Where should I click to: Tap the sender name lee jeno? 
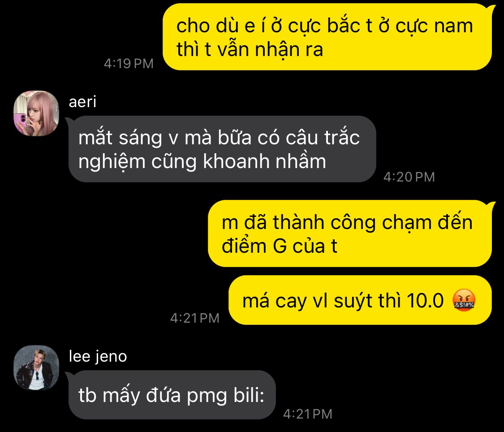(x=98, y=356)
